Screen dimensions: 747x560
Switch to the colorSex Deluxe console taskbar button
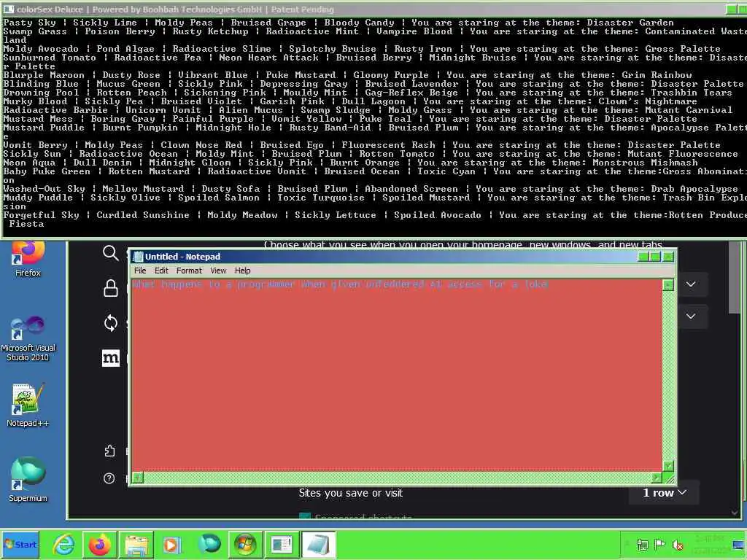pos(282,545)
